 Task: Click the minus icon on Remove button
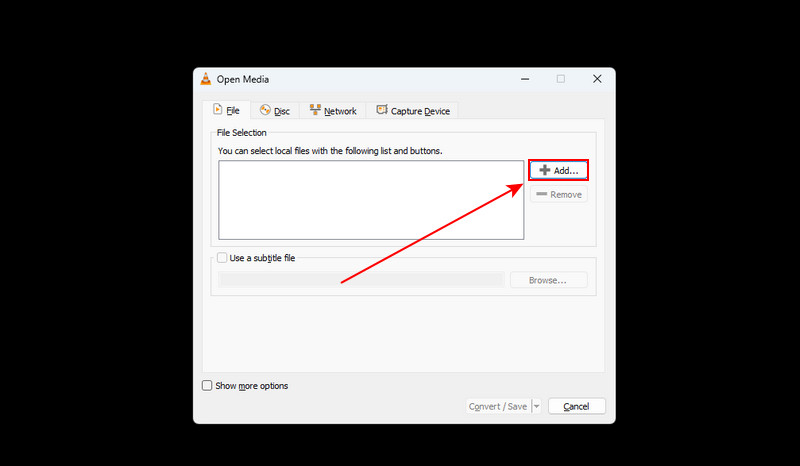click(542, 194)
